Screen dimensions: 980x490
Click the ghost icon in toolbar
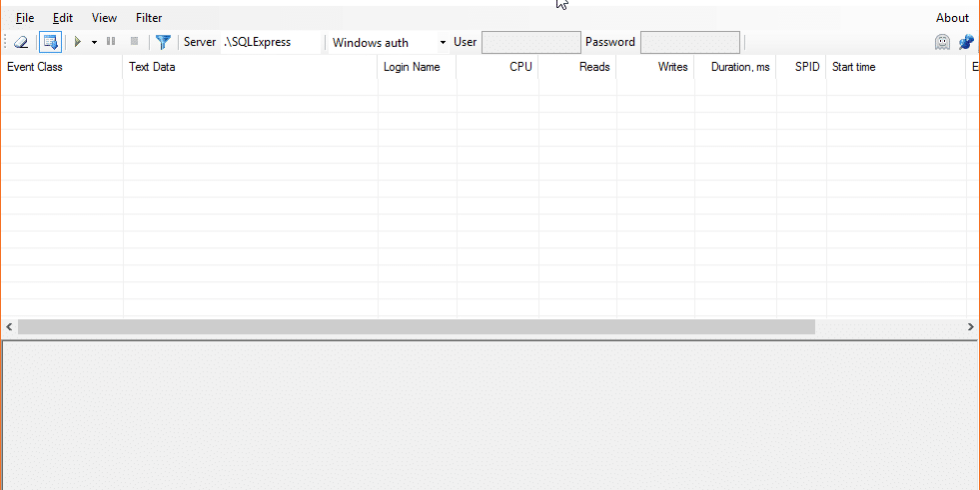pos(942,42)
